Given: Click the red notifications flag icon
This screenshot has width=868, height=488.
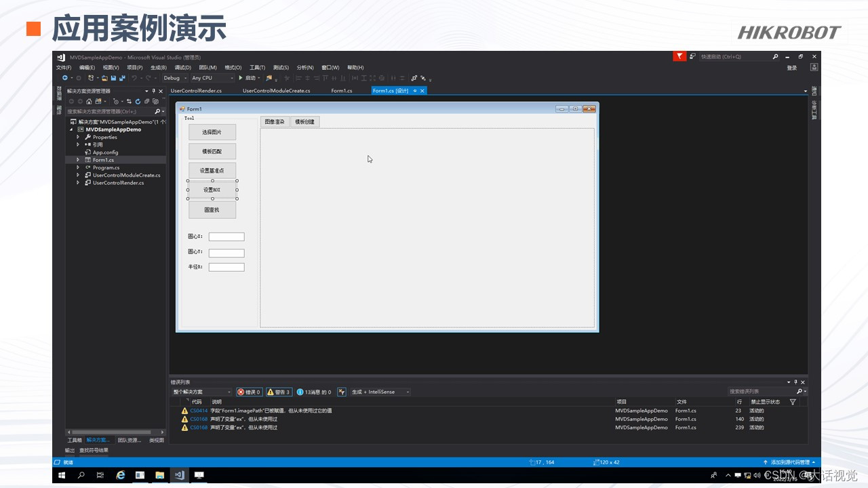Looking at the screenshot, I should (x=679, y=56).
